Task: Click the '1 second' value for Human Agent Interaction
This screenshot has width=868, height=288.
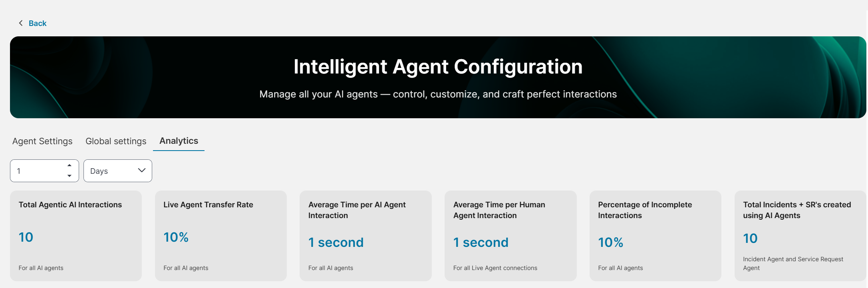Action: click(481, 242)
